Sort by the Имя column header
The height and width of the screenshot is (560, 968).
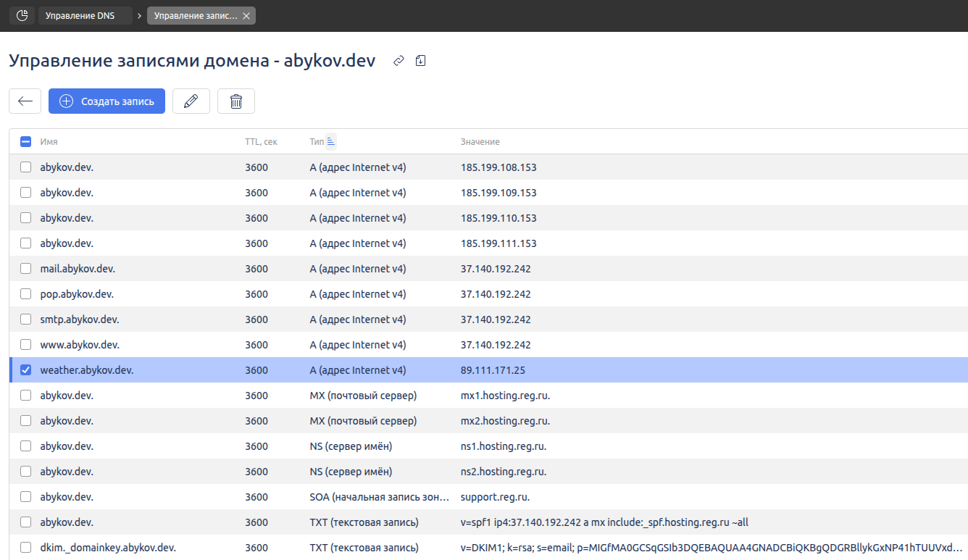pyautogui.click(x=49, y=142)
